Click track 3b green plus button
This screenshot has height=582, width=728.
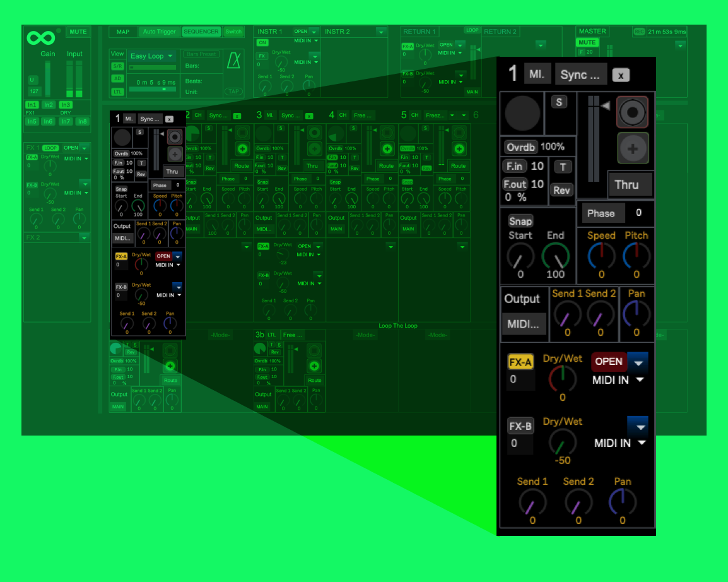click(x=314, y=366)
